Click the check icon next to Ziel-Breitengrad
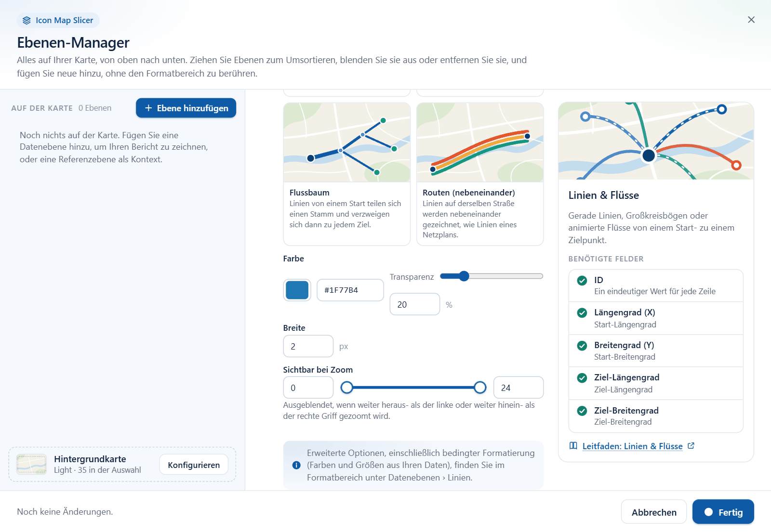 coord(582,411)
